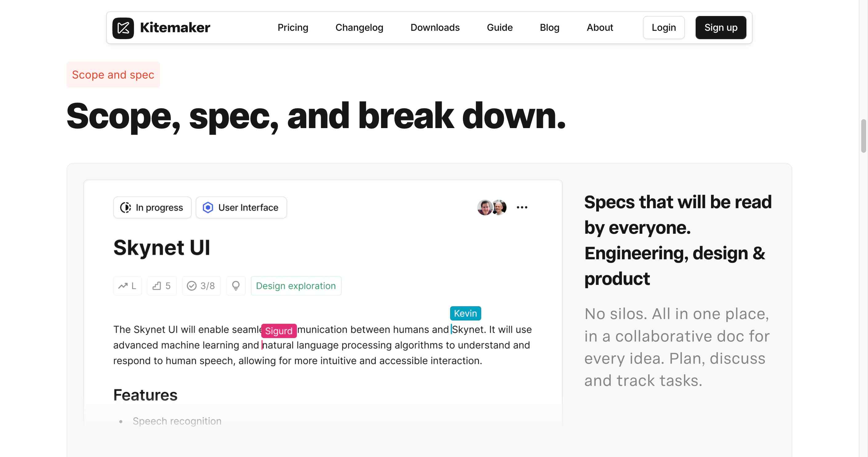Click the Speech recognition bullet item
Screen dimensions: 868x457
point(177,421)
